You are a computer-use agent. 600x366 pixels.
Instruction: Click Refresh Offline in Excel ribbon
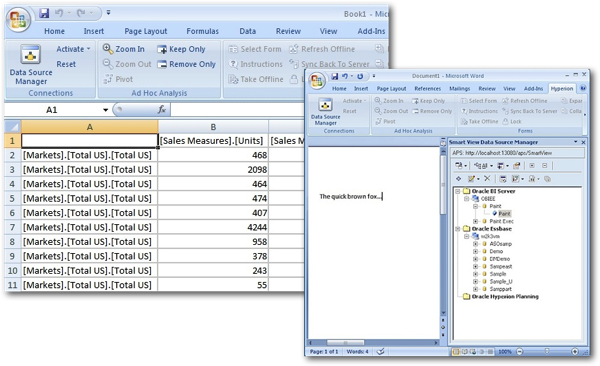(x=322, y=49)
